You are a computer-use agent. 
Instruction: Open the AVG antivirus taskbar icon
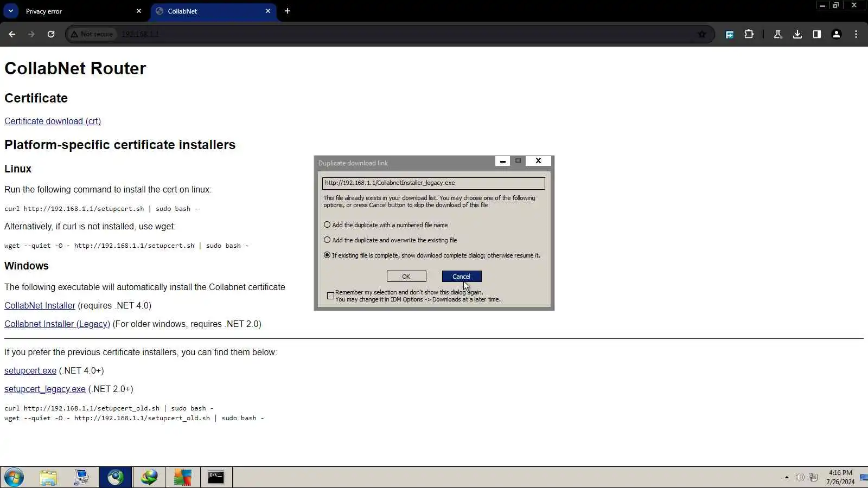coord(183,478)
